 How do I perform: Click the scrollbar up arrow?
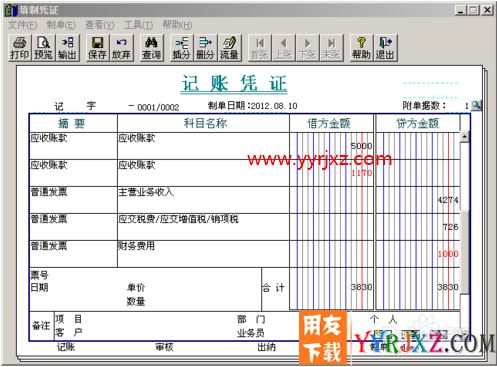[464, 136]
